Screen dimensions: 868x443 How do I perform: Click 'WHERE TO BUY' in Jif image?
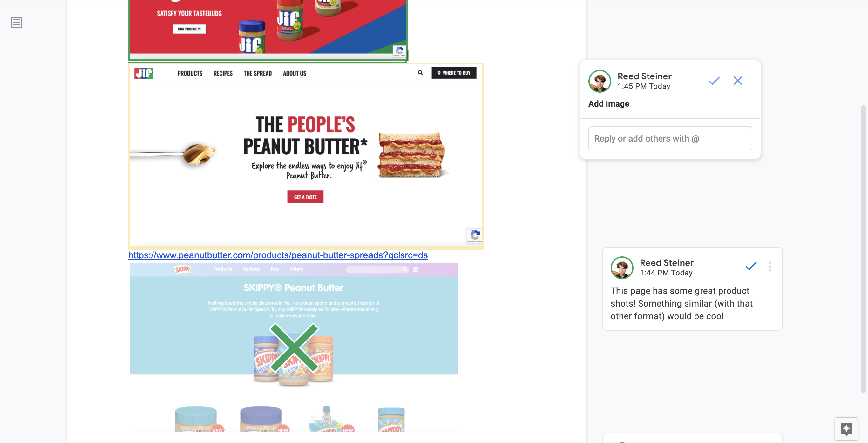tap(454, 73)
